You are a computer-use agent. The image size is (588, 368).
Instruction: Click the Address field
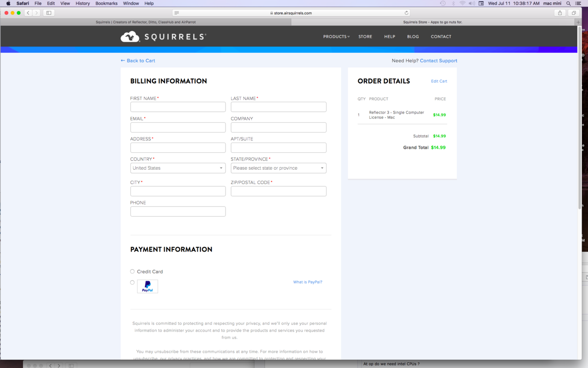[178, 148]
